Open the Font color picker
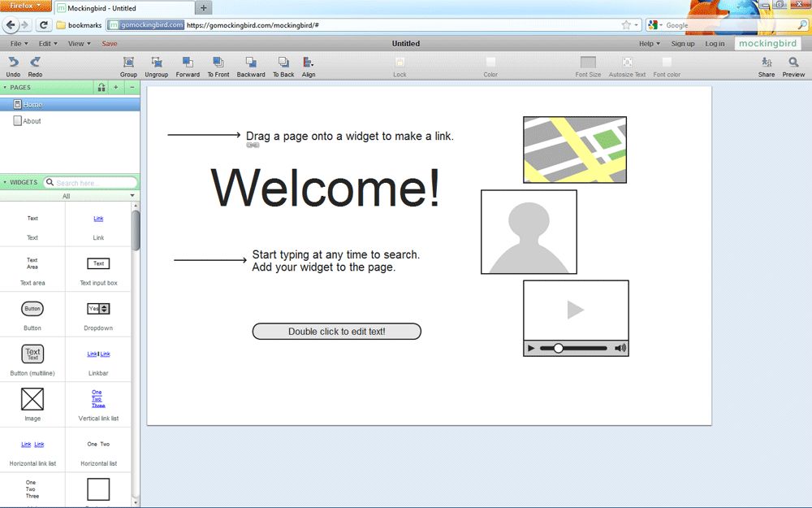This screenshot has height=508, width=812. tap(667, 63)
